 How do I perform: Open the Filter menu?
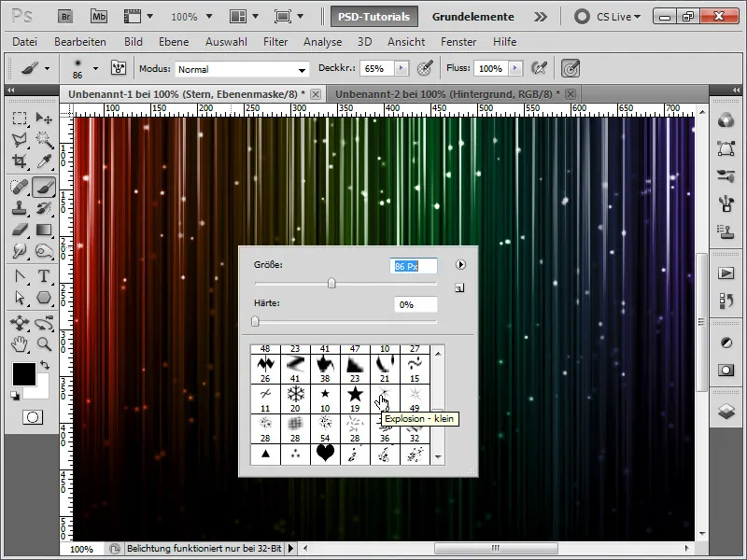(x=275, y=42)
